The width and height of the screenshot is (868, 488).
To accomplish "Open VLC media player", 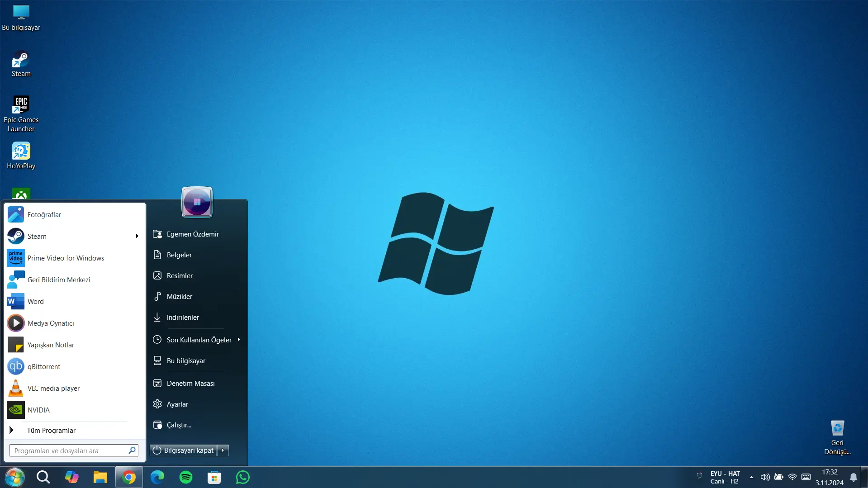I will tap(75, 389).
